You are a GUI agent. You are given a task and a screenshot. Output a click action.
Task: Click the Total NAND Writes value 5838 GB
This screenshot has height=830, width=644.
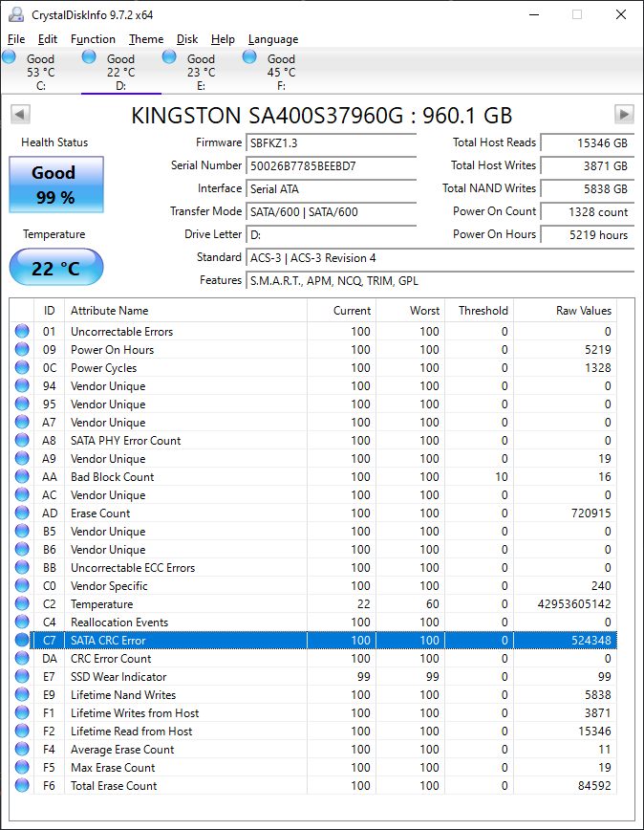pyautogui.click(x=588, y=188)
